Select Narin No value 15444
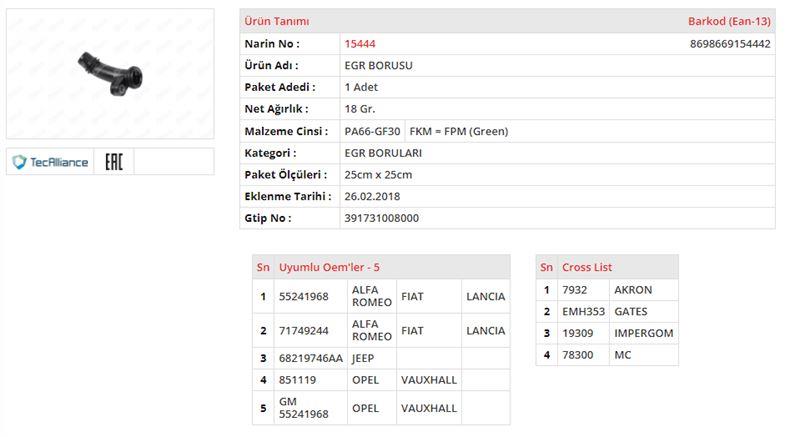Image resolution: width=800 pixels, height=437 pixels. 360,44
